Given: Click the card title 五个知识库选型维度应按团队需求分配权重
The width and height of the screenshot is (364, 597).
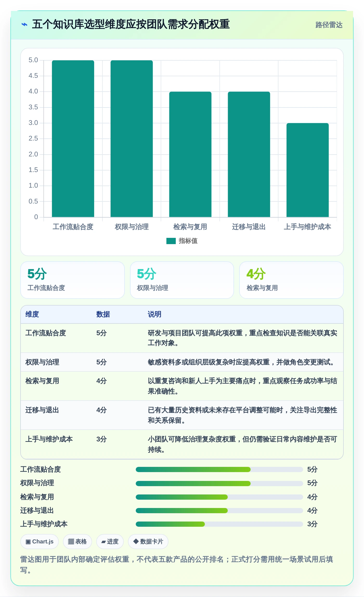Looking at the screenshot, I should pos(131,24).
